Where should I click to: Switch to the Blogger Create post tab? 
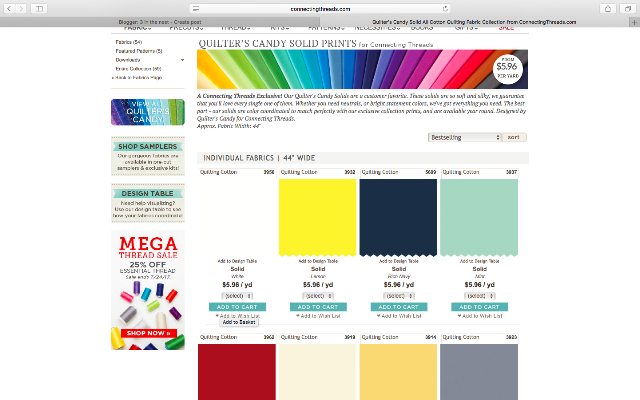[160, 22]
